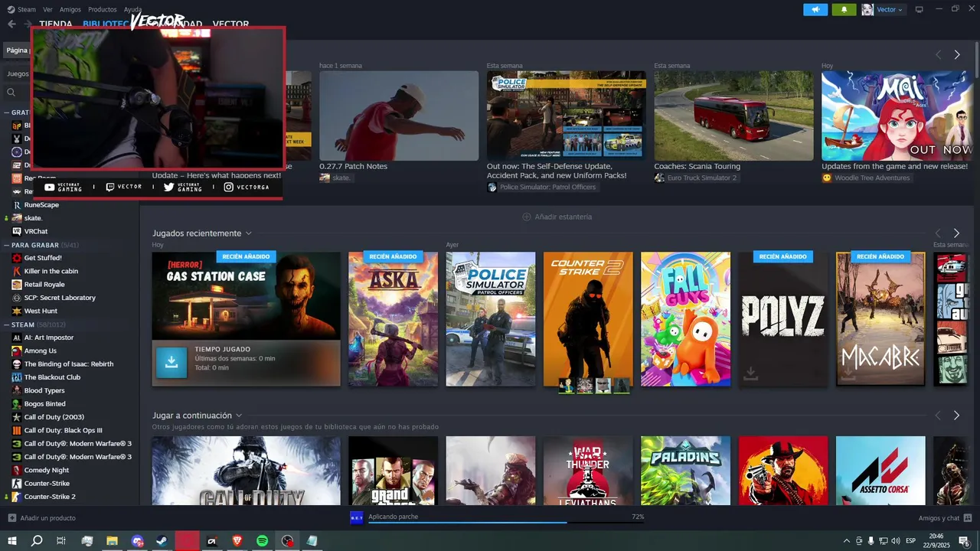
Task: Open the Paladins recommended cover
Action: 685,471
